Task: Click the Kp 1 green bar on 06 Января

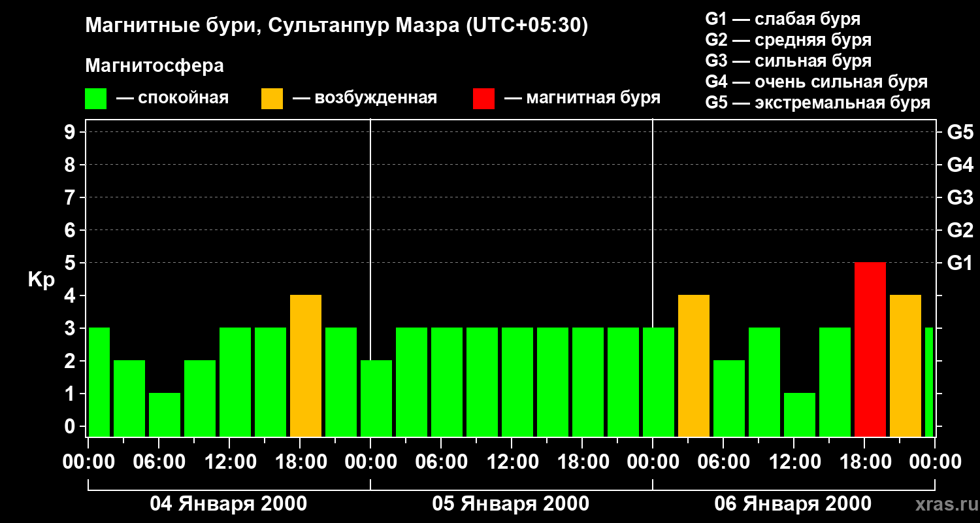Action: point(800,415)
